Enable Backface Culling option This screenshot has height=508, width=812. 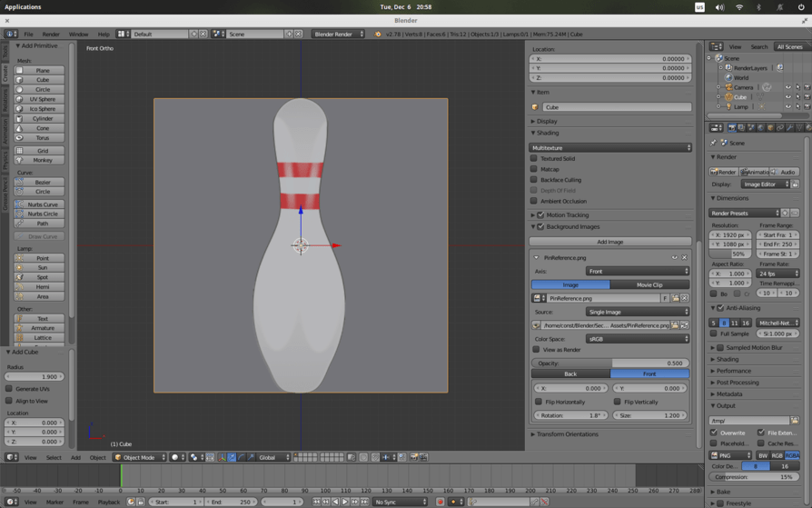(x=534, y=180)
